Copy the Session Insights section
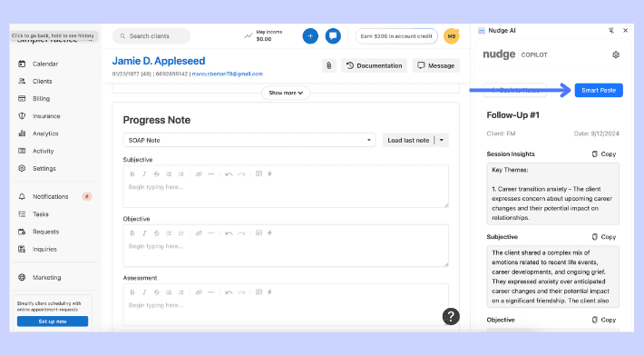The width and height of the screenshot is (644, 356). coord(604,154)
